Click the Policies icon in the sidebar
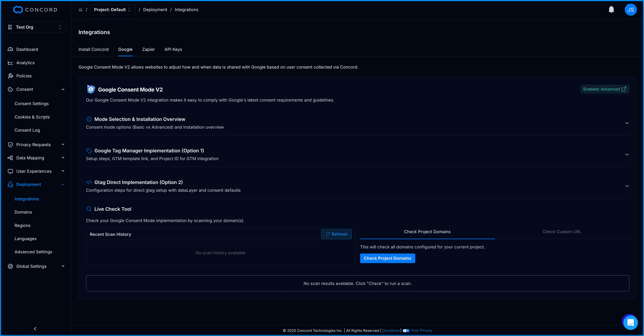Image resolution: width=644 pixels, height=336 pixels. pos(10,76)
